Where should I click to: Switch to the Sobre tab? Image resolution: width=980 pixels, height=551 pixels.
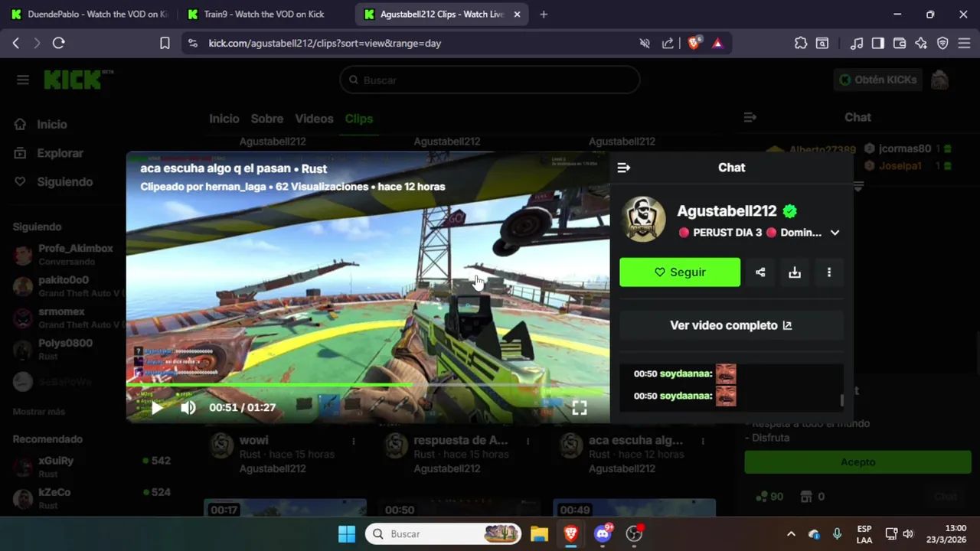coord(267,119)
